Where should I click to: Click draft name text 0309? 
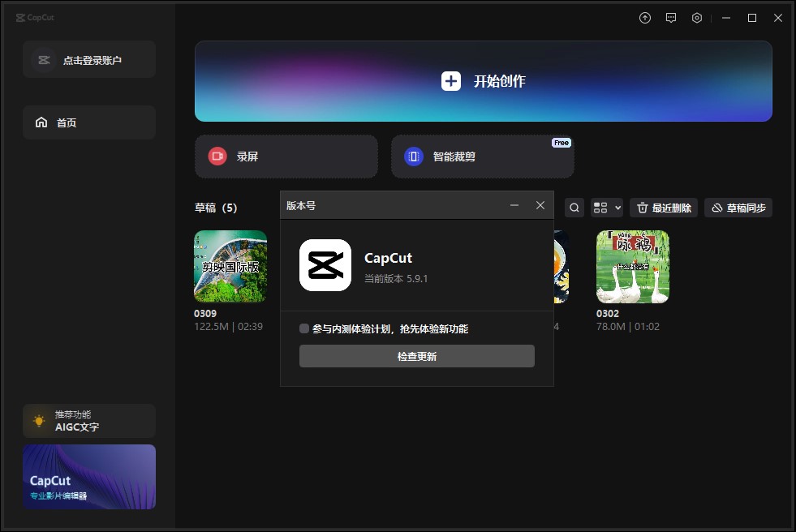click(205, 313)
